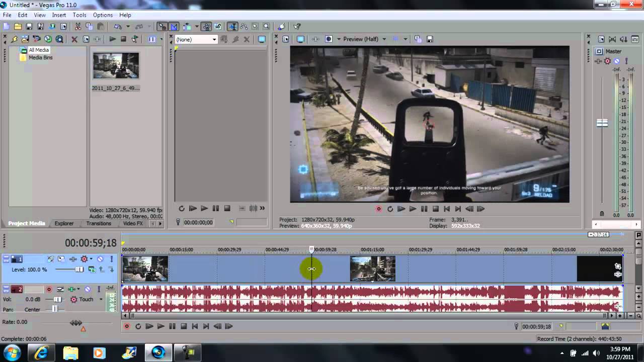Image resolution: width=644 pixels, height=362 pixels.
Task: Arm audio track 2 for record
Action: [x=49, y=290]
